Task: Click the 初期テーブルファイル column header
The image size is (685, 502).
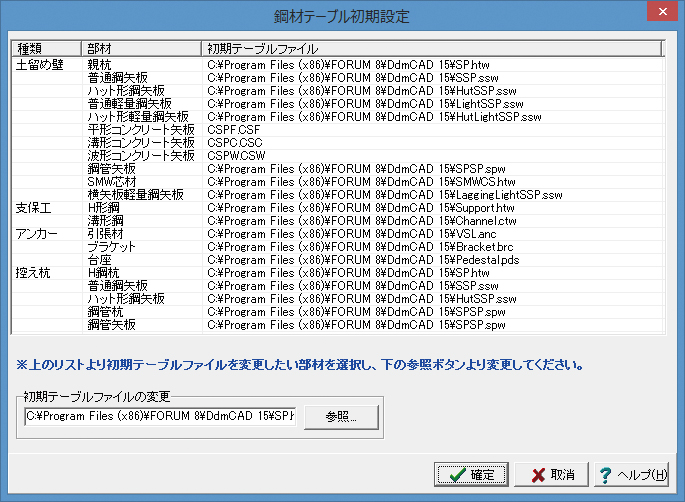Action: click(432, 48)
